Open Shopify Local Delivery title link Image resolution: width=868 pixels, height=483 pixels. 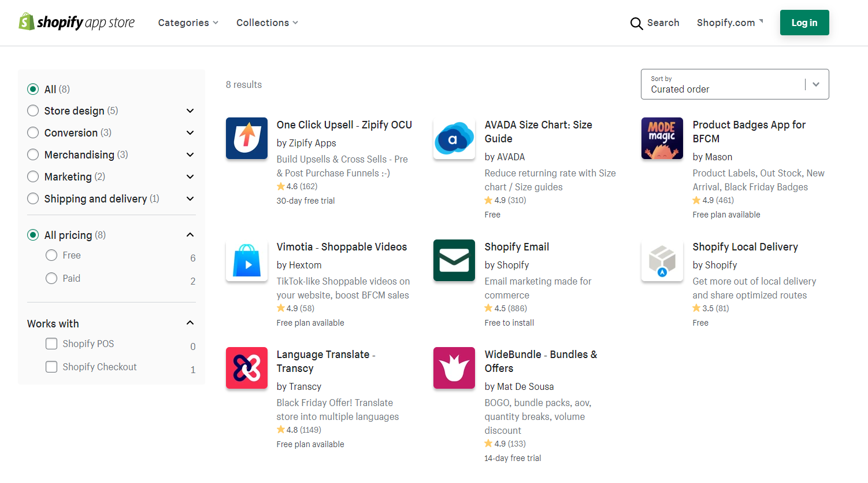745,247
